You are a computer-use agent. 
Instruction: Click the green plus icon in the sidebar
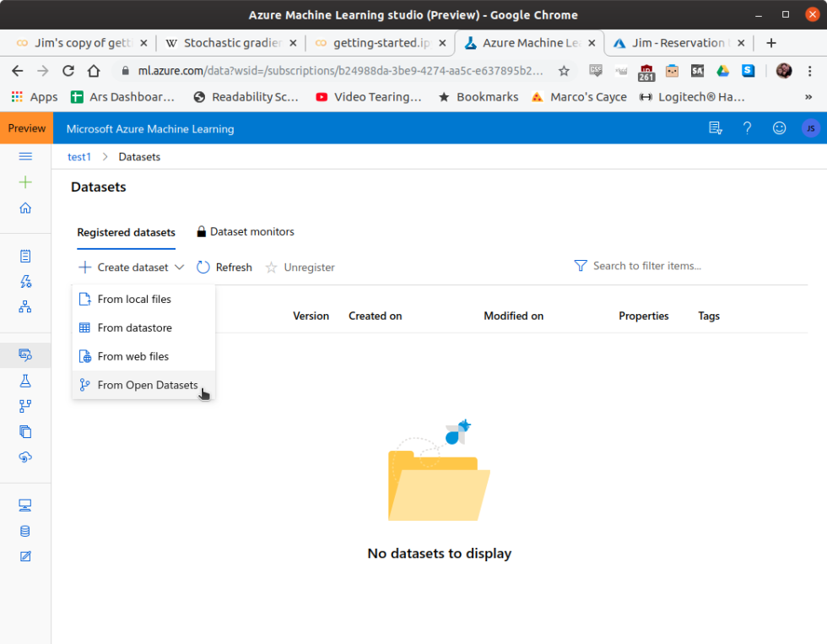coord(25,182)
